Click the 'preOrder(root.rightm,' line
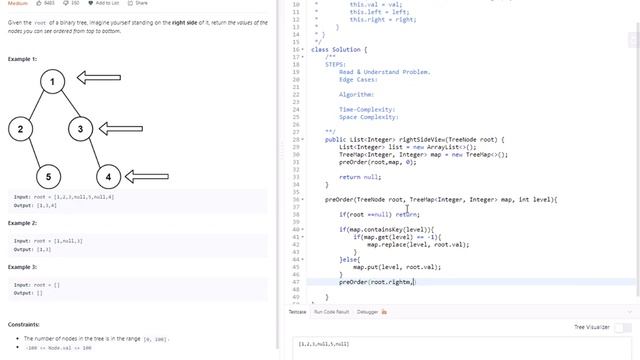 pyautogui.click(x=377, y=282)
